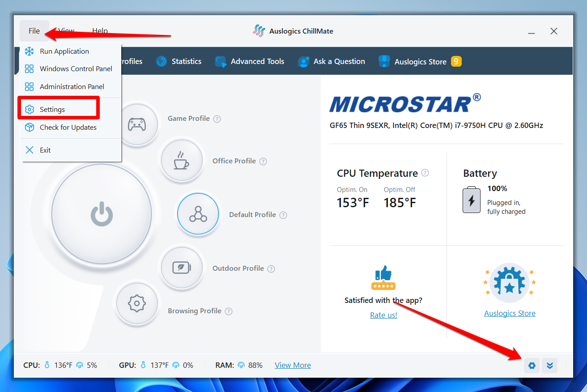Image resolution: width=587 pixels, height=392 pixels.
Task: Click the settings gear in bottom bar
Action: coord(532,366)
